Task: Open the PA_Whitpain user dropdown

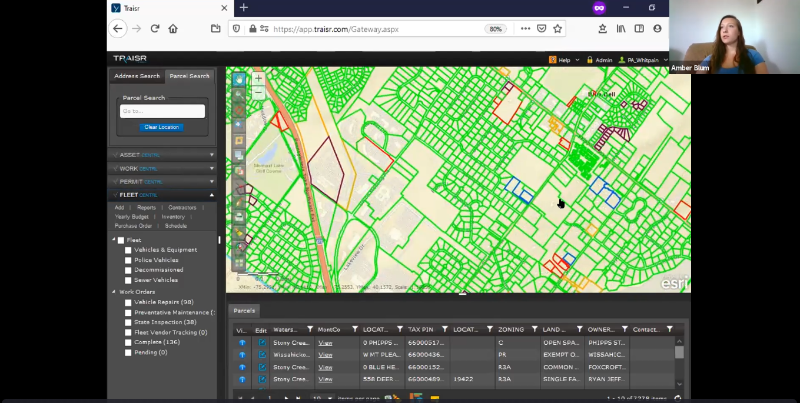Action: [x=643, y=60]
